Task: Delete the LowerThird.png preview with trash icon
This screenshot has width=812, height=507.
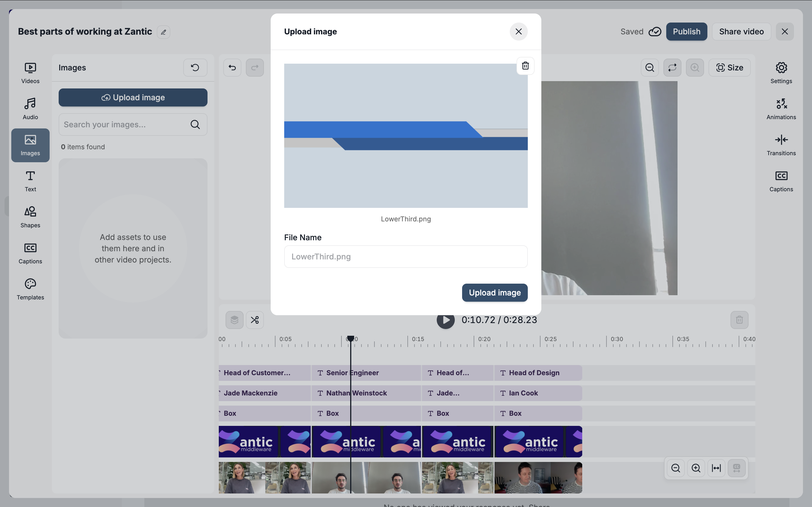Action: click(525, 66)
